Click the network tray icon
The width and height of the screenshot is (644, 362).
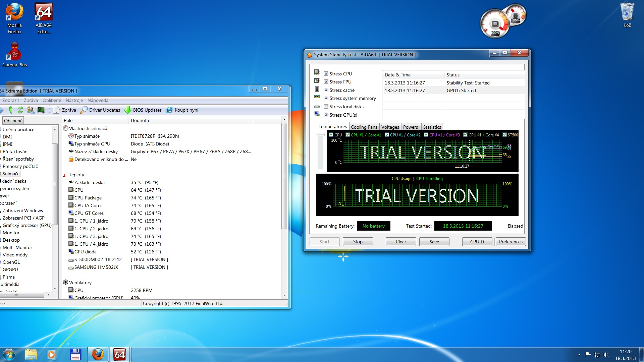click(x=597, y=355)
